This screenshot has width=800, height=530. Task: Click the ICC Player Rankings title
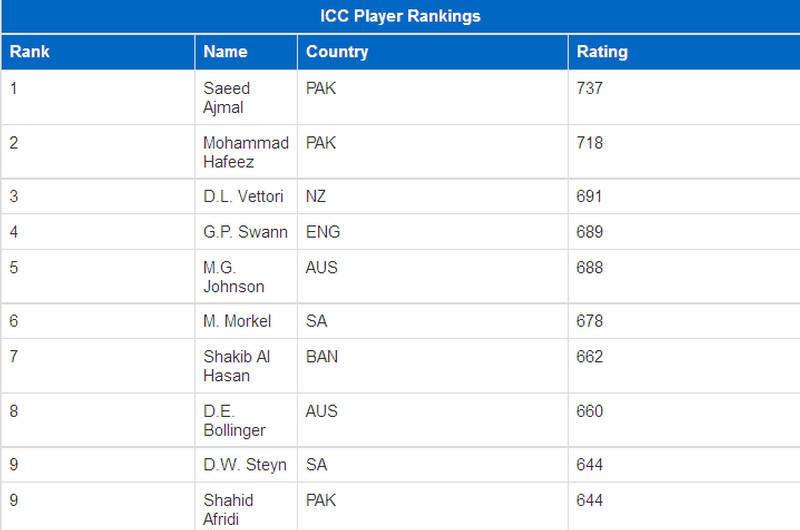(400, 16)
